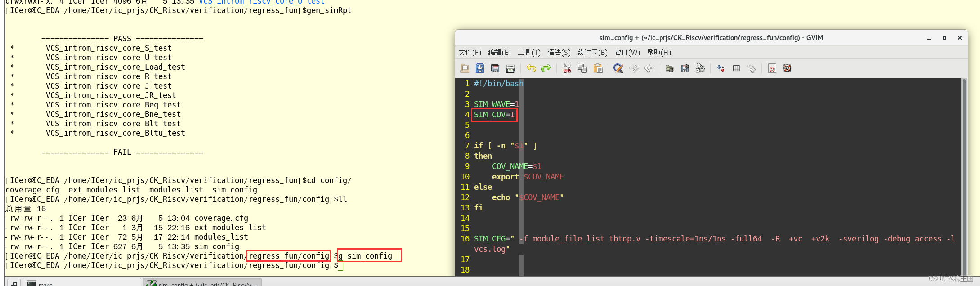
Task: Click the g sim_config command text
Action: [365, 256]
